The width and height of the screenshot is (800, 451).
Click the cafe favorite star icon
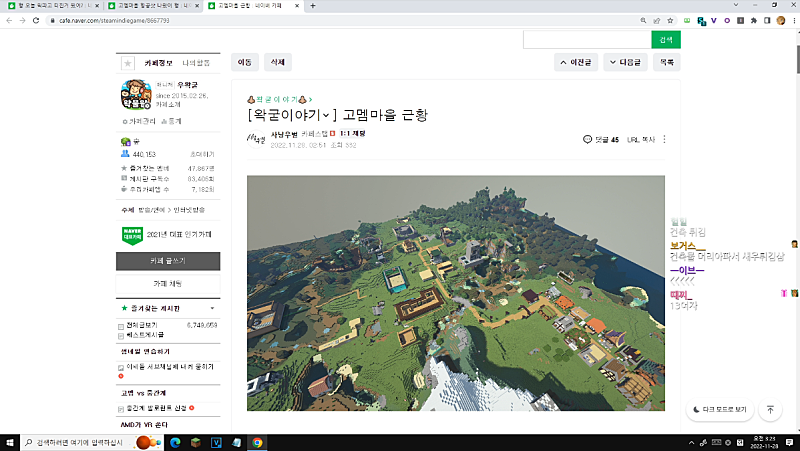pyautogui.click(x=127, y=62)
